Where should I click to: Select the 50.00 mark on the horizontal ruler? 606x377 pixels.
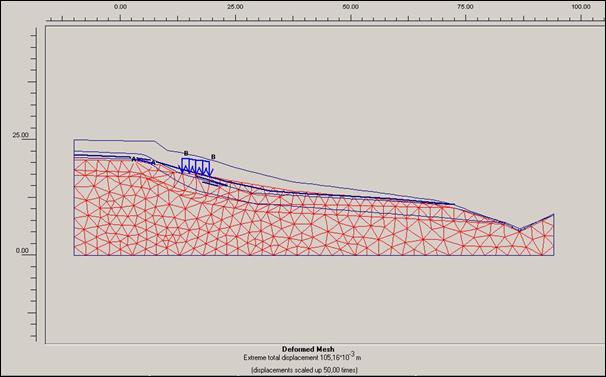(x=350, y=7)
